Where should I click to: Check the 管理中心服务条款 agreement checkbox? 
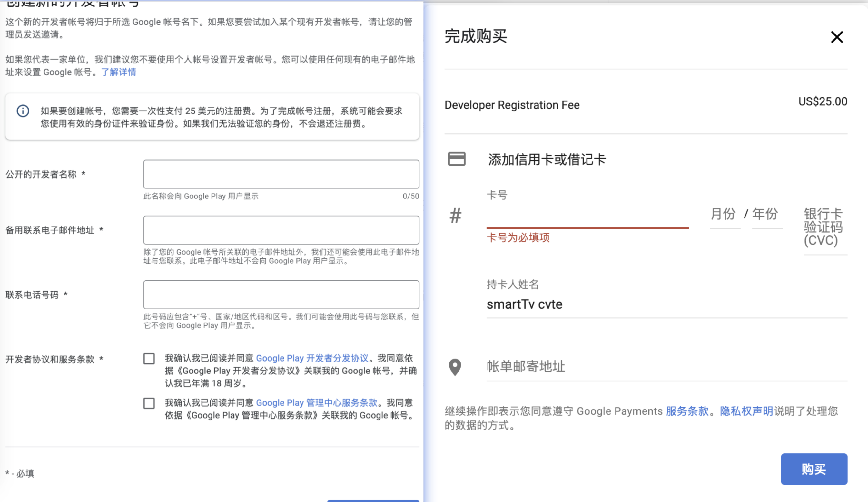tap(149, 403)
